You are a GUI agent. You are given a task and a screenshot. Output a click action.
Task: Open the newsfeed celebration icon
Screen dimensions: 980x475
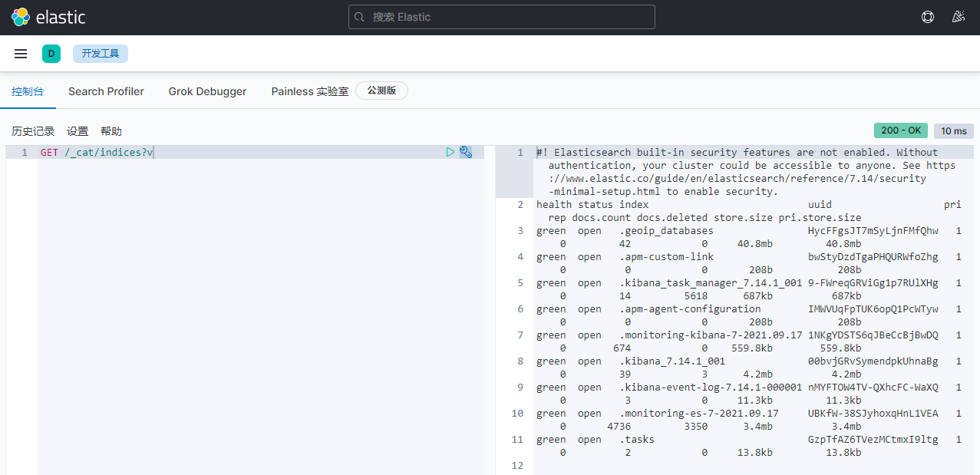958,17
